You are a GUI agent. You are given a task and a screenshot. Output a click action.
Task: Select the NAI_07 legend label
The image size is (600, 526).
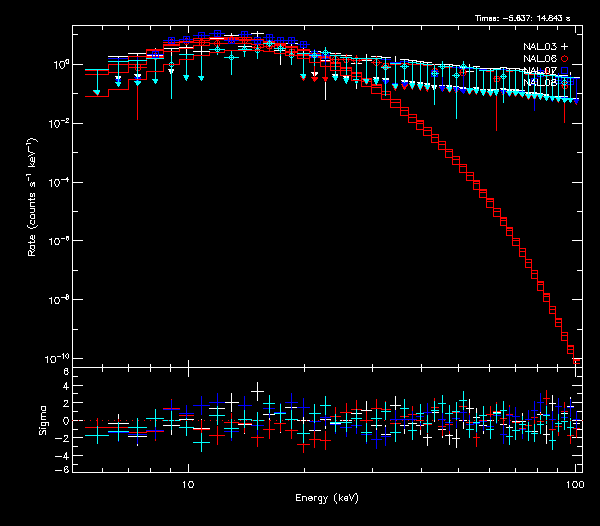[x=540, y=71]
